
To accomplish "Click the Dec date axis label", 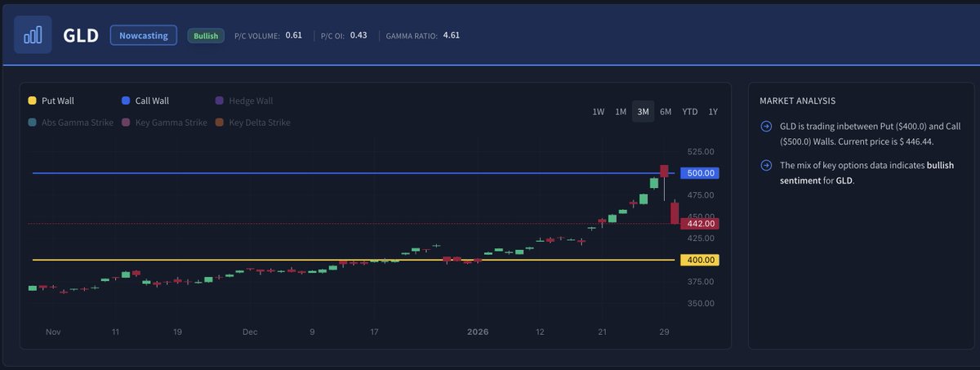I will (x=250, y=332).
